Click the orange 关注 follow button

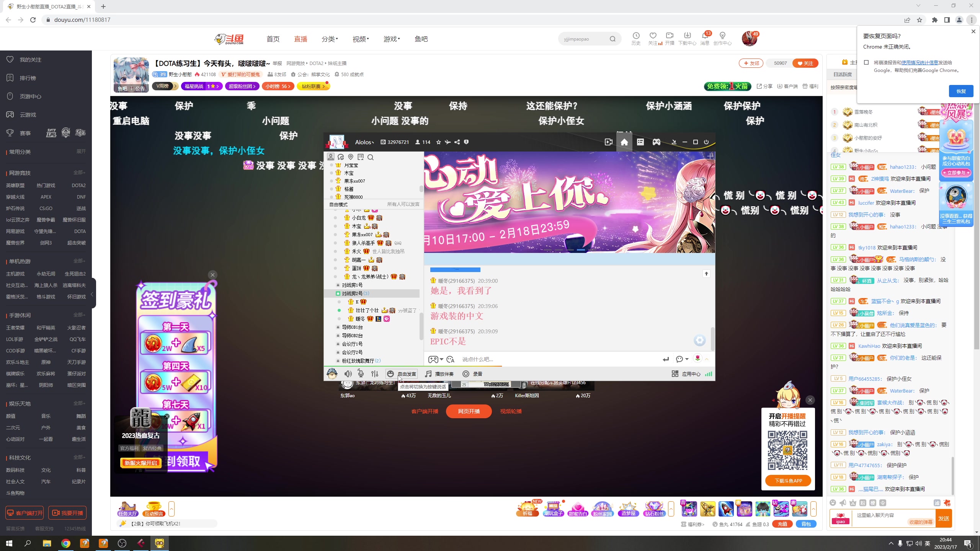tap(805, 63)
